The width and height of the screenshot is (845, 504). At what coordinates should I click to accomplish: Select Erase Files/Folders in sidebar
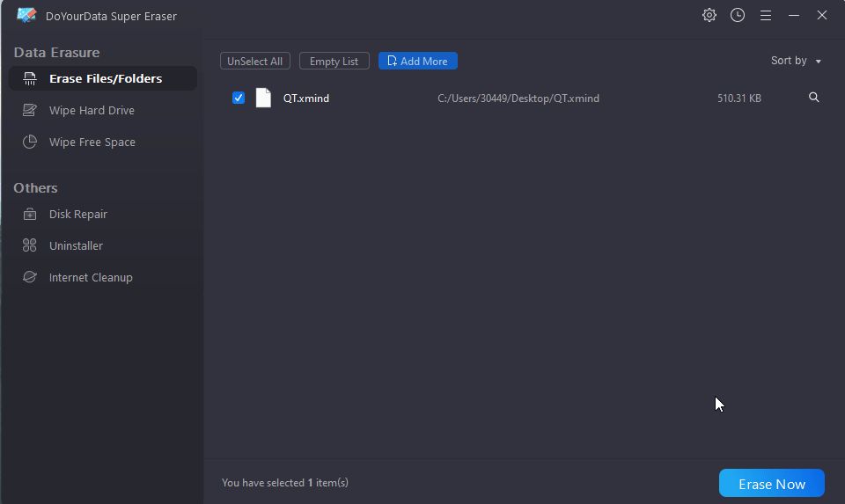[x=103, y=78]
